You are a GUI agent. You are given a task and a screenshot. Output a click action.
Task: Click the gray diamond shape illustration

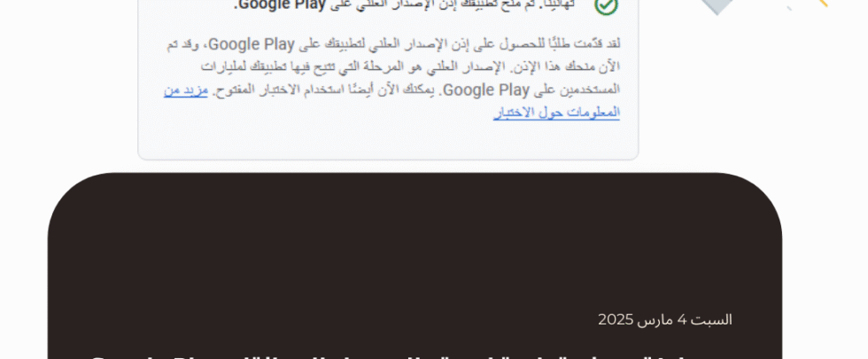coord(717,5)
